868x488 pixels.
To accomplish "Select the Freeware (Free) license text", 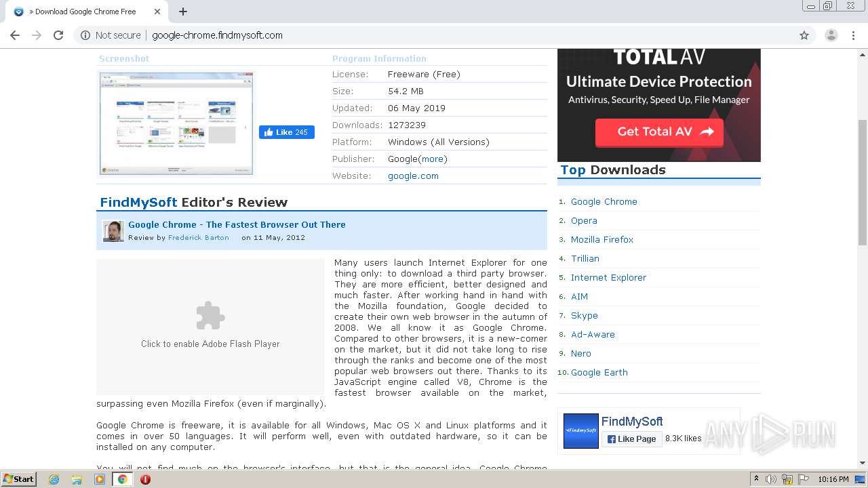I will tap(424, 74).
